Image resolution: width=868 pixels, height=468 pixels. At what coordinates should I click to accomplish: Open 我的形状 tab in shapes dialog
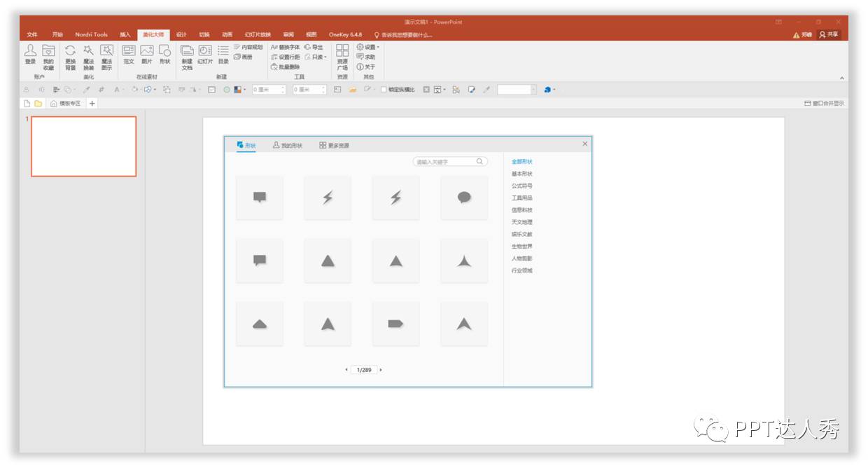(x=287, y=145)
